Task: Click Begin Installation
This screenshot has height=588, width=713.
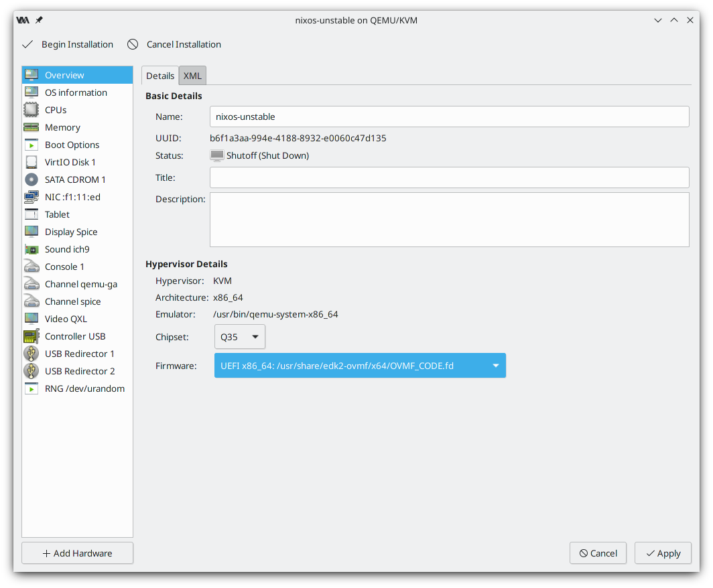Action: tap(68, 44)
